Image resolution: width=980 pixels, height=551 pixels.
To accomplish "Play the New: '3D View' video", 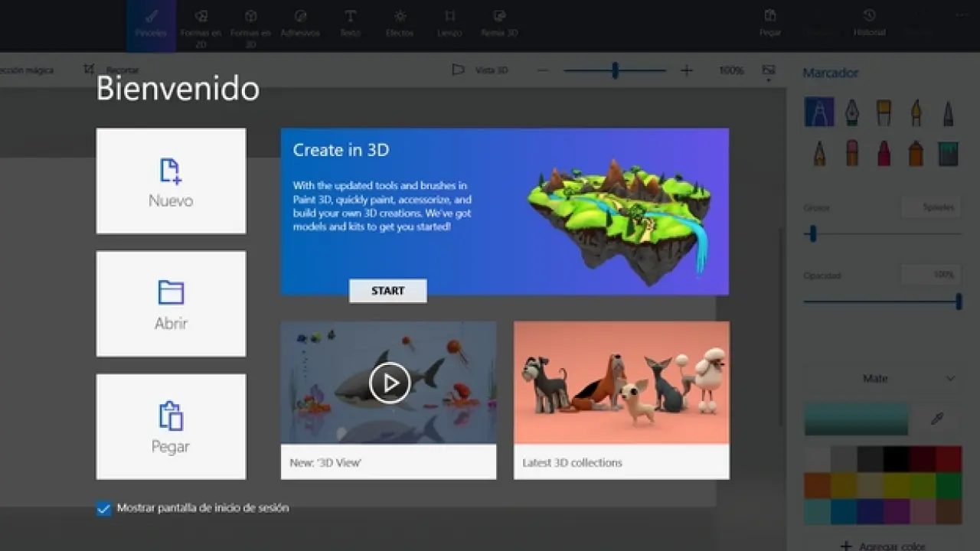I will coord(389,382).
